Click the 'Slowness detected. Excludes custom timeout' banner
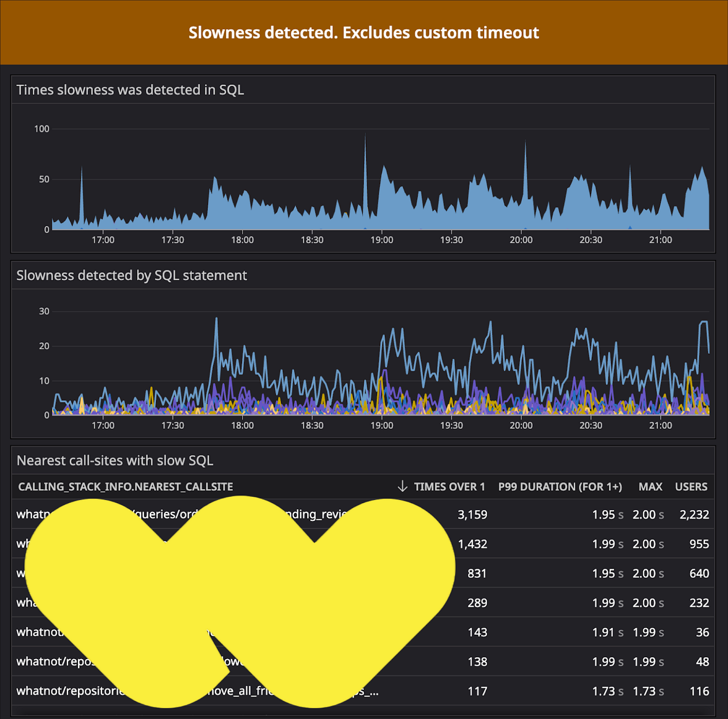This screenshot has width=728, height=719. pos(363,32)
